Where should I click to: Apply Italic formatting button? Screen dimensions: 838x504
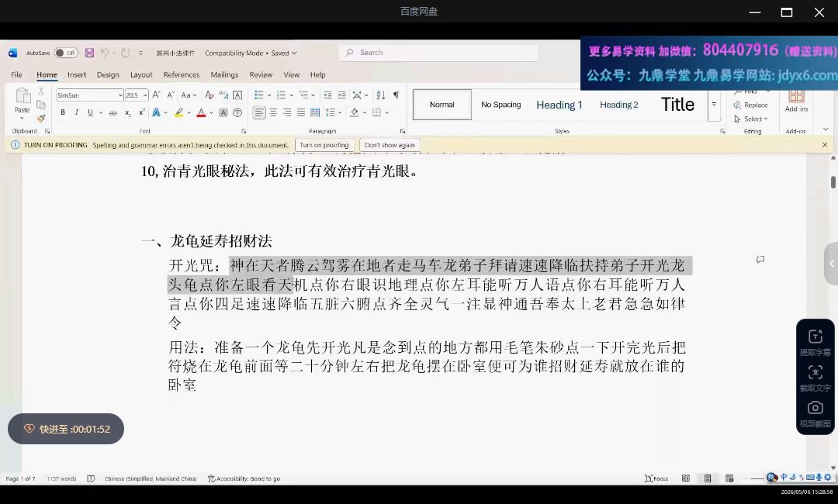pyautogui.click(x=76, y=112)
